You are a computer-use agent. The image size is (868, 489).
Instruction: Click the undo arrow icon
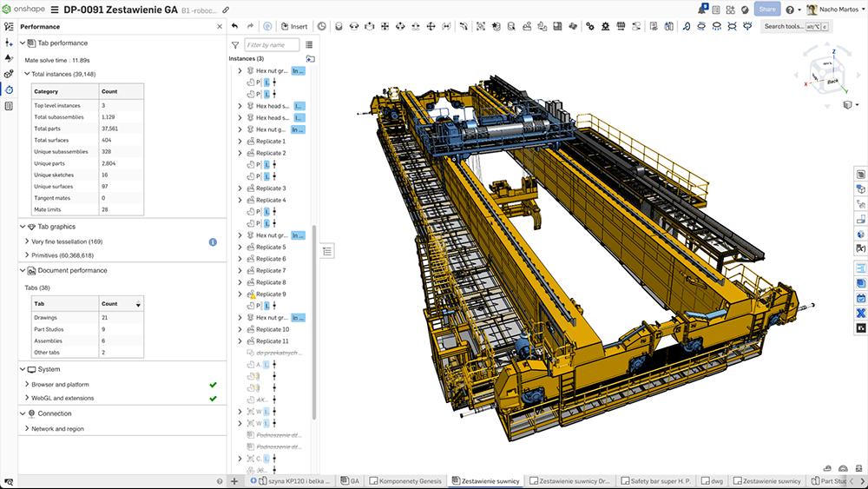pos(235,27)
